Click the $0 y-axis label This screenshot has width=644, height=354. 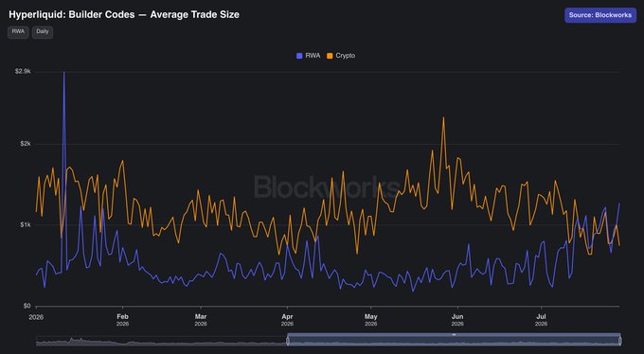click(x=27, y=306)
